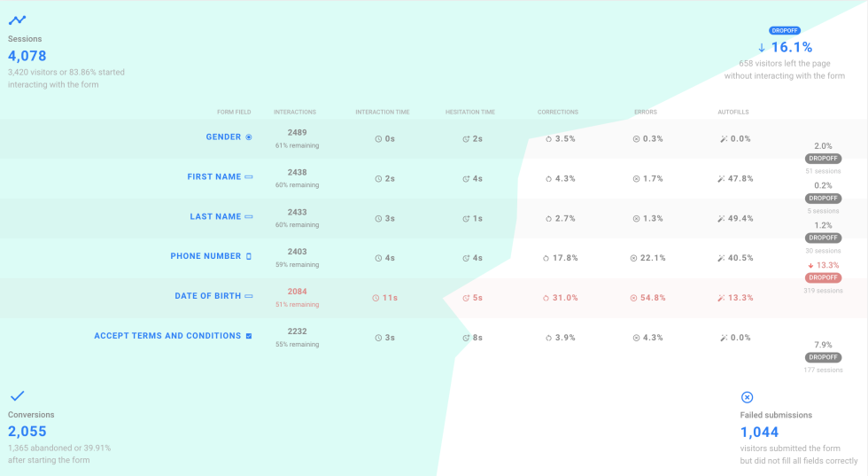Screen dimensions: 868x476
Task: Click the Sessions trend line icon
Action: 17,20
